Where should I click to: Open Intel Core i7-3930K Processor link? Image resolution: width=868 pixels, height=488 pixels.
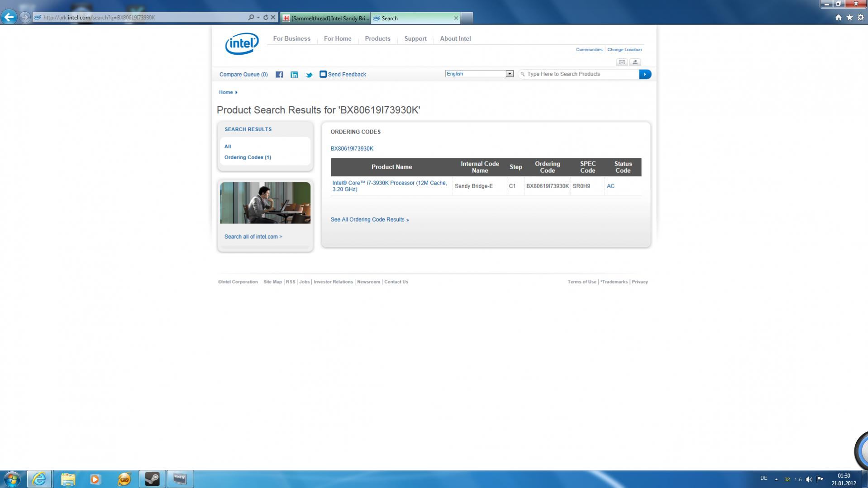click(389, 186)
